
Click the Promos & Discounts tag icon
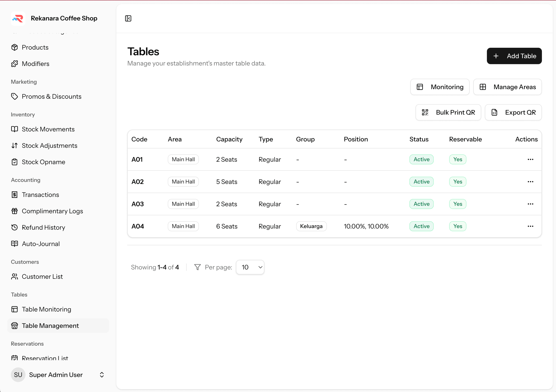(15, 96)
